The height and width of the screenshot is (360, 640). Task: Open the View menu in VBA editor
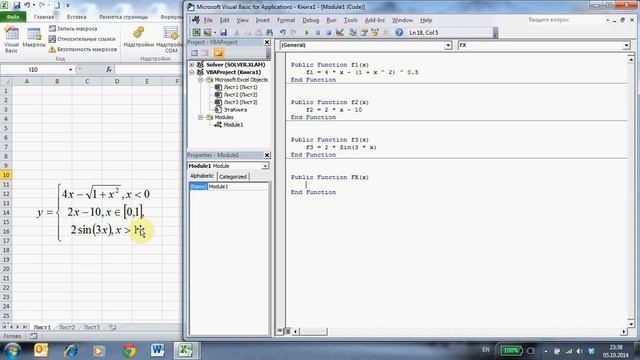(242, 20)
